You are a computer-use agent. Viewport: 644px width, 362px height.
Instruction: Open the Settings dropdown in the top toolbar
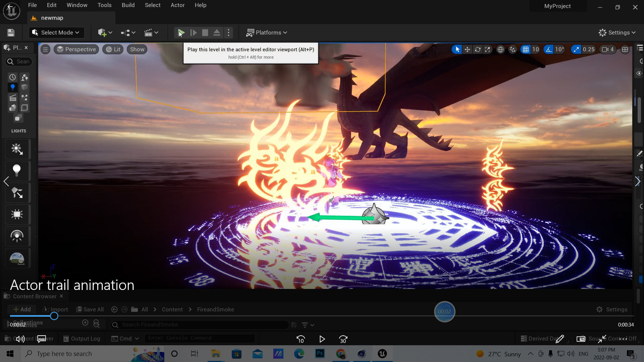tap(617, 33)
